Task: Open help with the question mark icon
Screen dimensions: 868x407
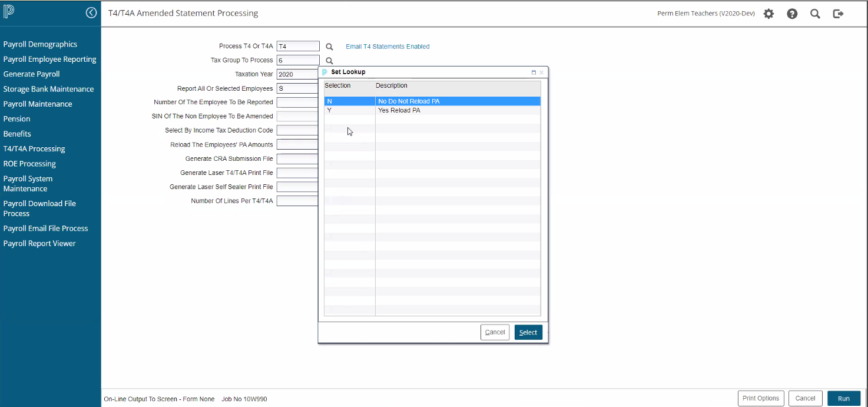Action: tap(792, 14)
